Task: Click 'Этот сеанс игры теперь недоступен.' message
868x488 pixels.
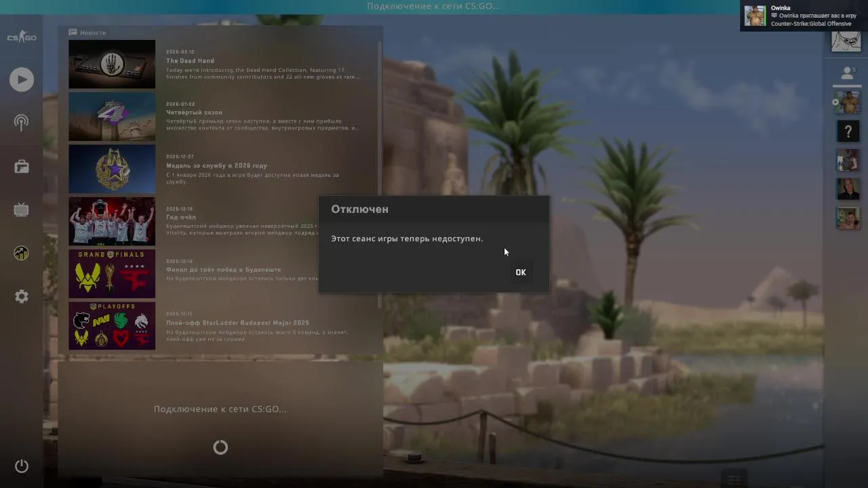Action: click(x=407, y=239)
